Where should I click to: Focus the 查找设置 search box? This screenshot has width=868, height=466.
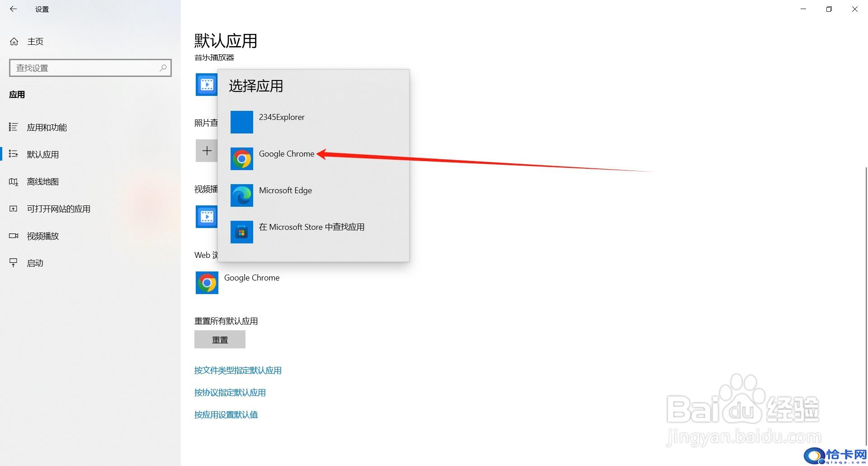(90, 68)
